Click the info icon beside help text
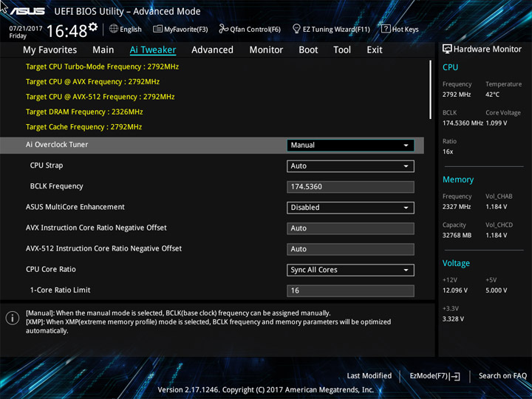Viewport: 532px width, 399px height. pyautogui.click(x=13, y=318)
